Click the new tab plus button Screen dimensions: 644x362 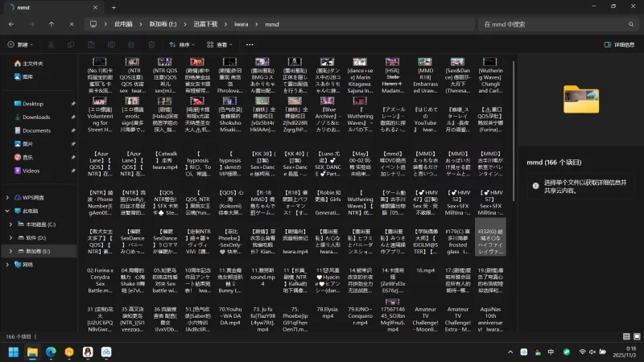[x=114, y=7]
